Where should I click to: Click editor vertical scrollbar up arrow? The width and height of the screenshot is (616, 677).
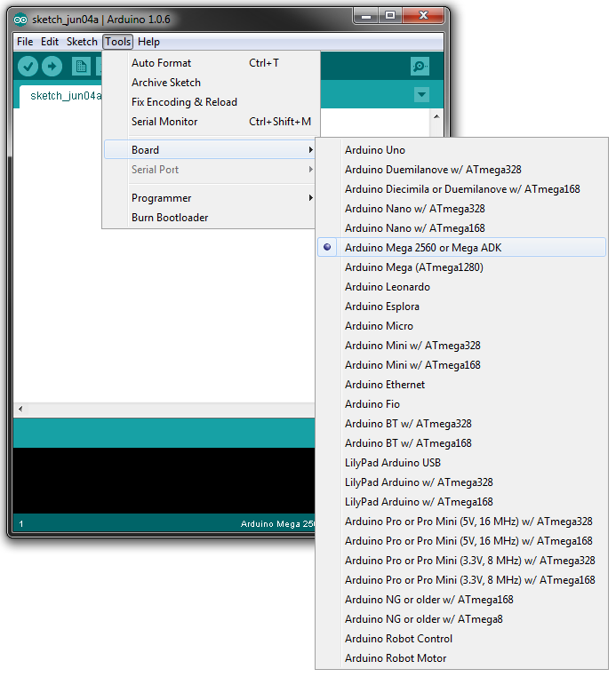436,116
